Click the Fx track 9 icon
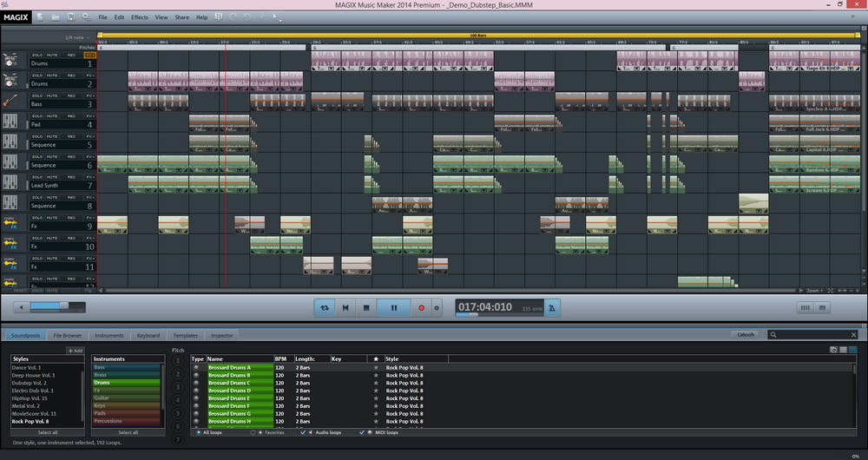 pyautogui.click(x=10, y=222)
